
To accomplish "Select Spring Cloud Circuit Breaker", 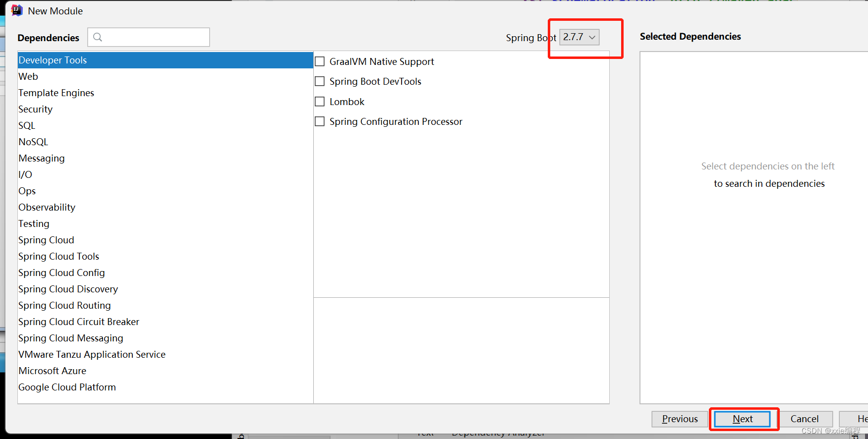I will 166,322.
